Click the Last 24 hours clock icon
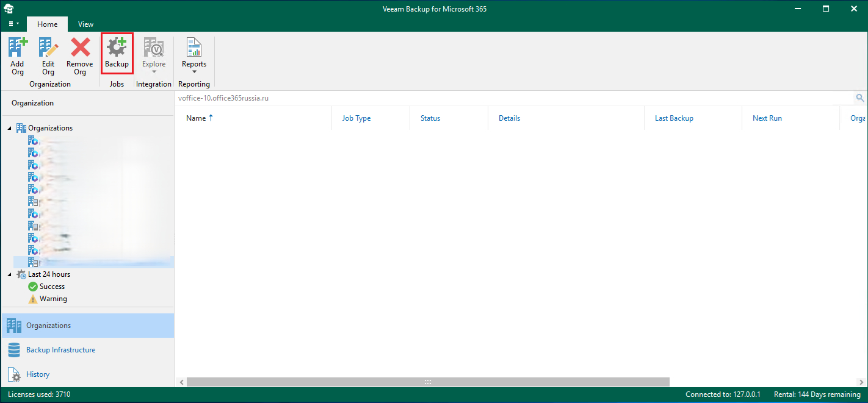The width and height of the screenshot is (868, 403). tap(21, 274)
